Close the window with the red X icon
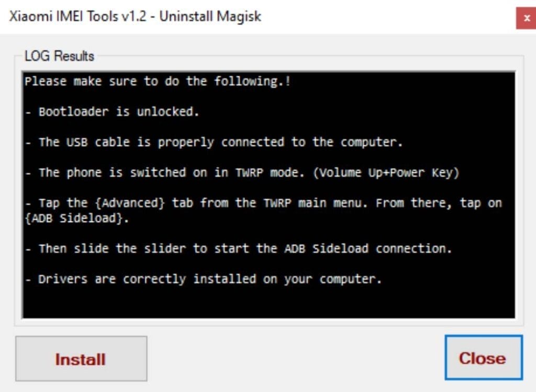The image size is (536, 392). pos(526,17)
